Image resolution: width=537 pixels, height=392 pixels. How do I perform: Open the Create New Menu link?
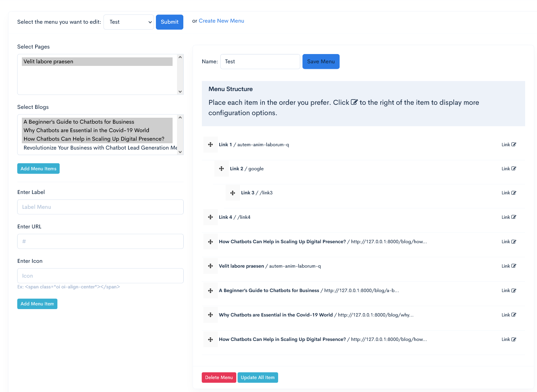[221, 21]
